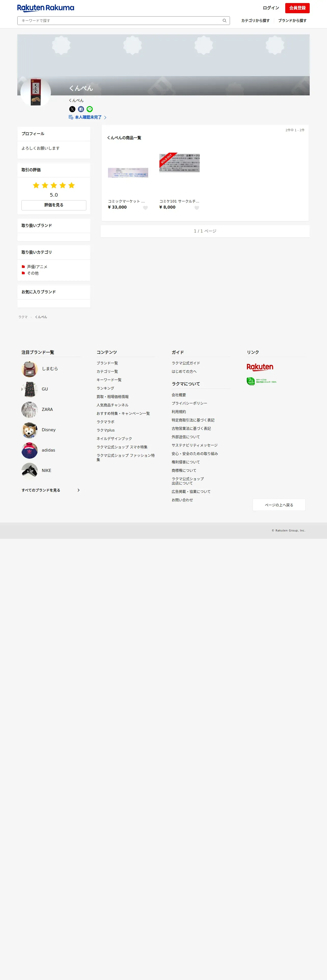Screen dimensions: 327x980
Task: Open カテゴリから探す menu
Action: 255,21
